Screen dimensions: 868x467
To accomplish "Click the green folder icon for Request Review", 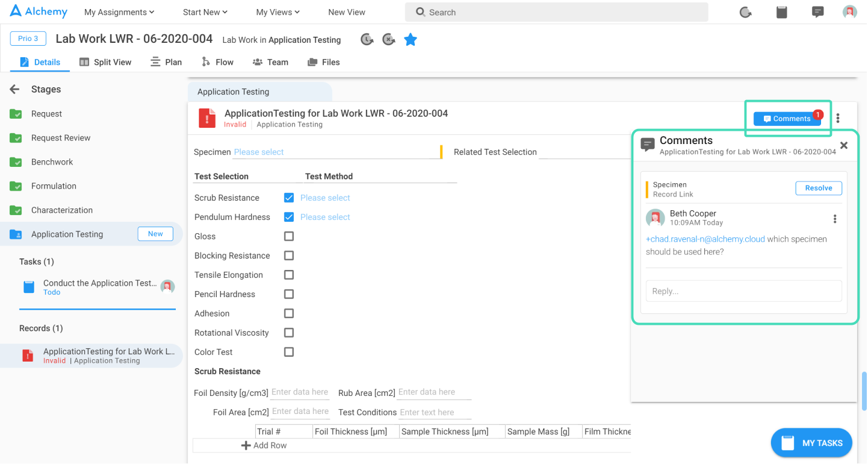I will 16,138.
